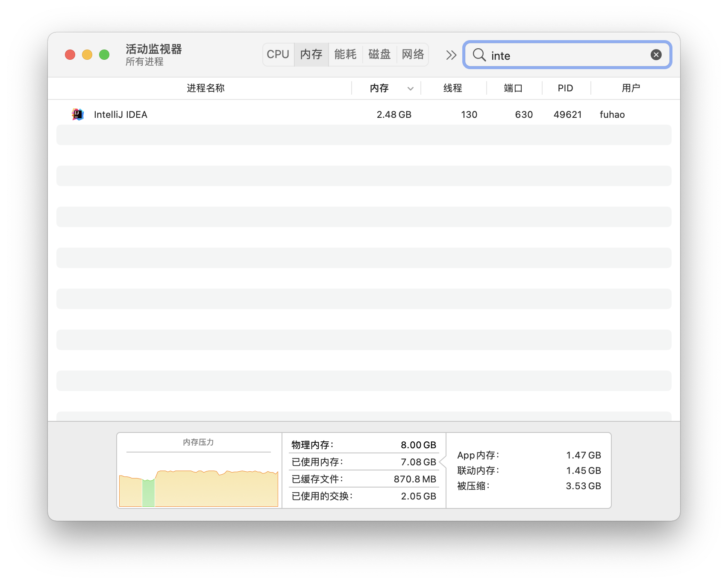
Task: Open the 网络 network tab
Action: pyautogui.click(x=413, y=55)
